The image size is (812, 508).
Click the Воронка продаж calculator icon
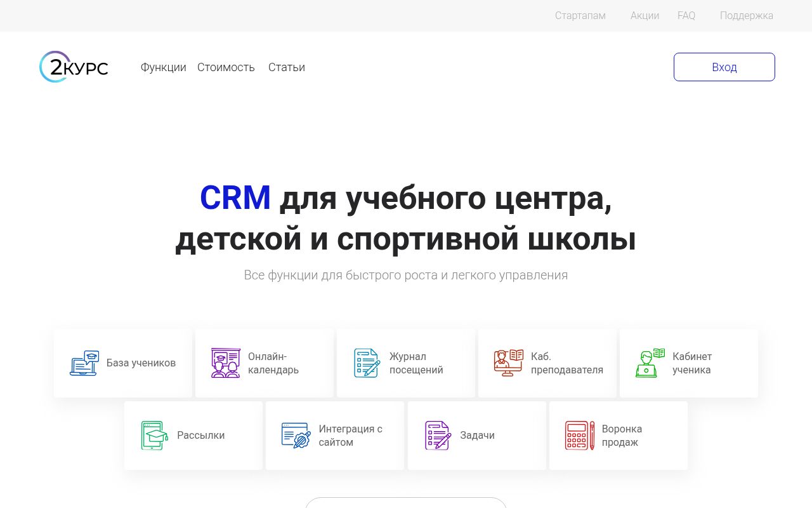point(579,436)
